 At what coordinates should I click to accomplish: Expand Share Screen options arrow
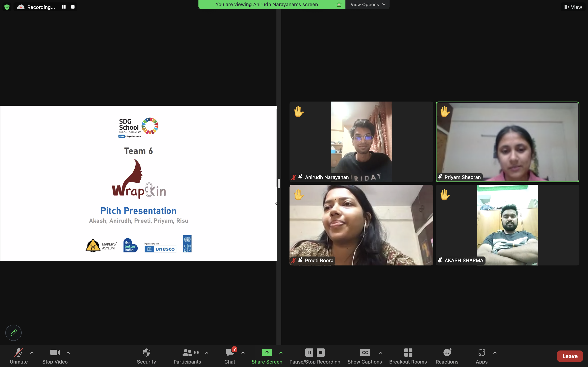(x=281, y=353)
